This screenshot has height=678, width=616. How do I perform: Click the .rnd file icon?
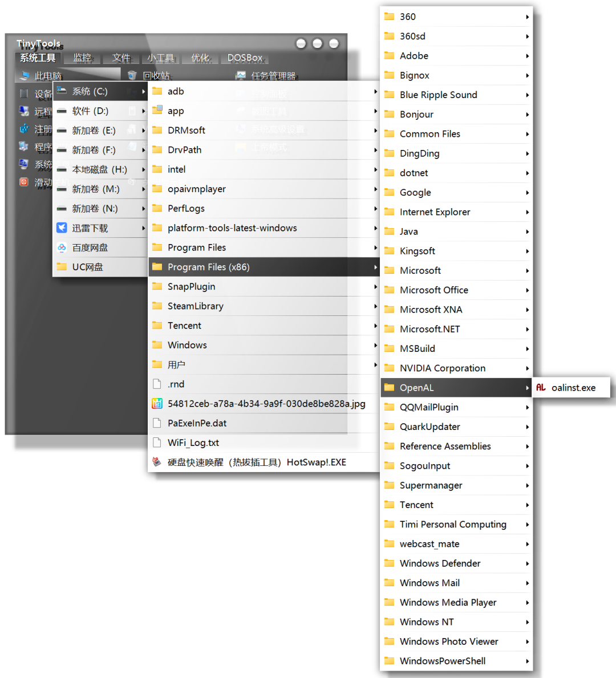[x=157, y=384]
